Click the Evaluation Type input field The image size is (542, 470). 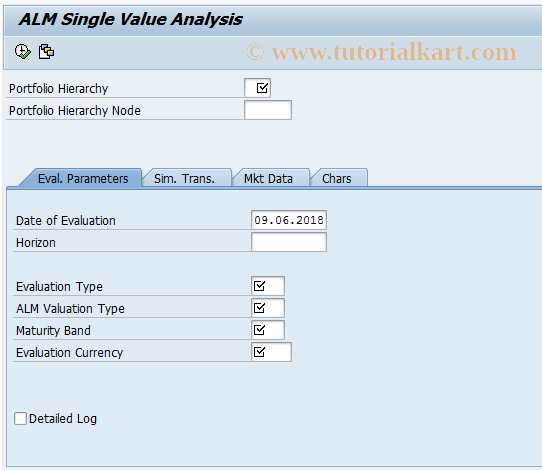[268, 286]
